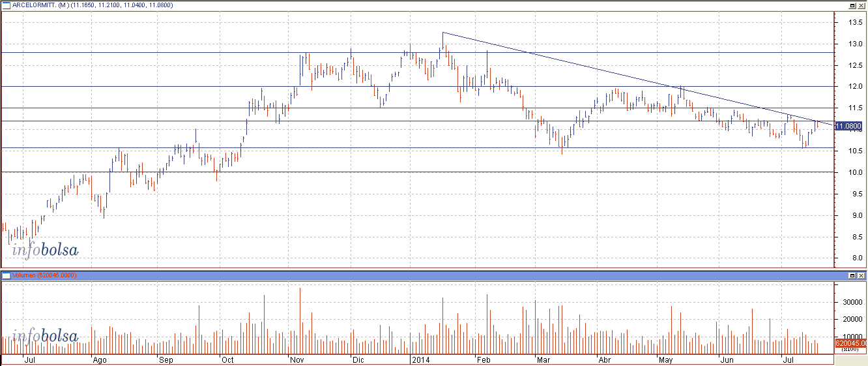Click the Volumen panel window icon
868x366 pixels.
pos(6,275)
